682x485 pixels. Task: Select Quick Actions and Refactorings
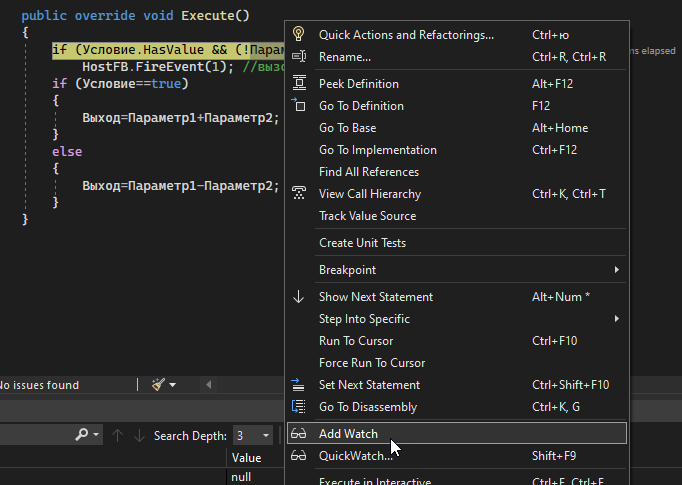[457, 35]
